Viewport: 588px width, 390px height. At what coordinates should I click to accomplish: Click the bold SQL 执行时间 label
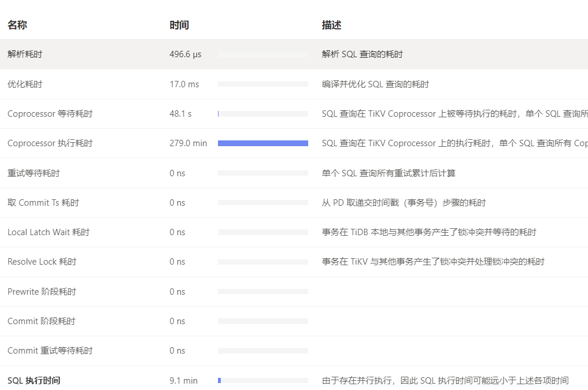click(x=34, y=381)
